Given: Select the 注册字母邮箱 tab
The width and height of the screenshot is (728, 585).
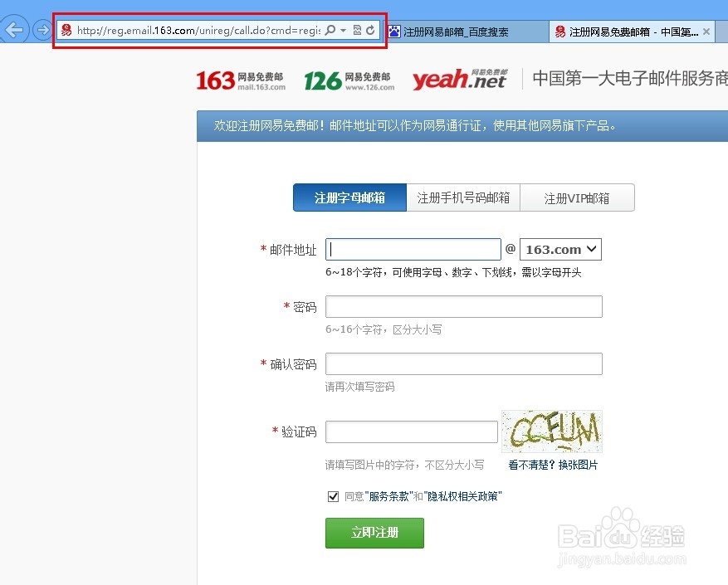Looking at the screenshot, I should 349,197.
